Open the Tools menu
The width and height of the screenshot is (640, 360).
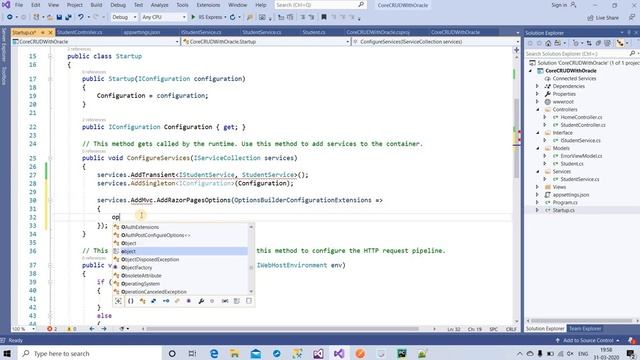[182, 5]
